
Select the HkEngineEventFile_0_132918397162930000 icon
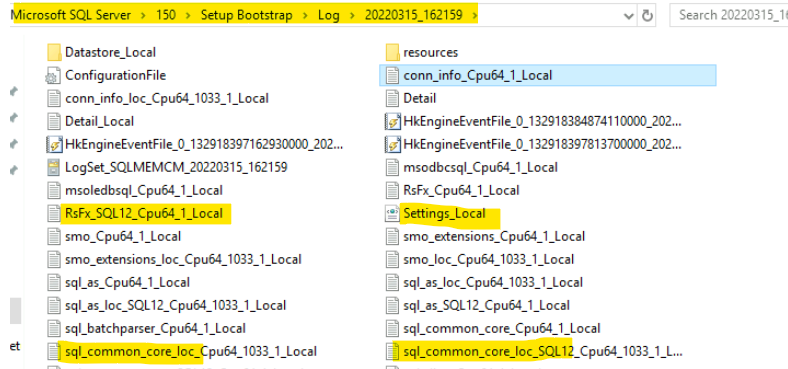pos(53,145)
